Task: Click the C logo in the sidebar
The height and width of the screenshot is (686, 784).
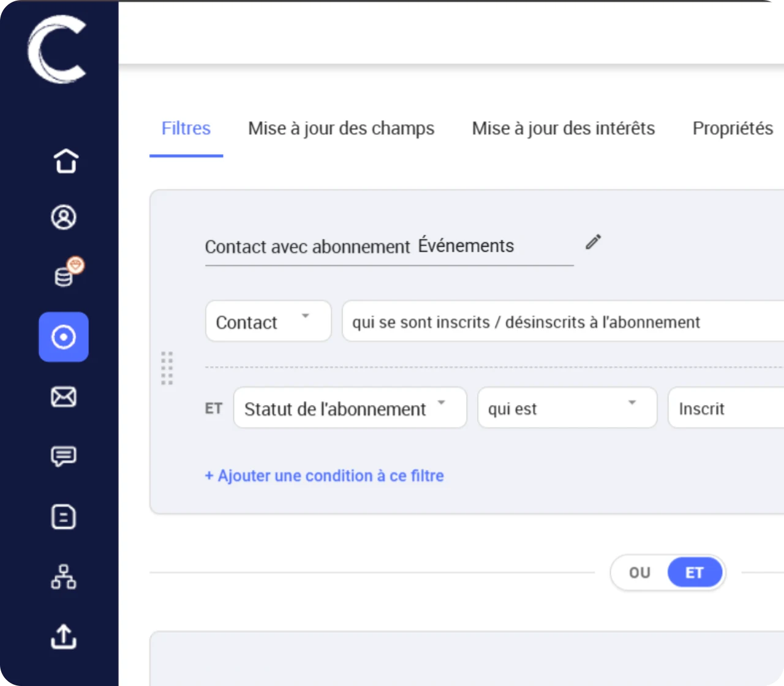Action: (x=57, y=50)
